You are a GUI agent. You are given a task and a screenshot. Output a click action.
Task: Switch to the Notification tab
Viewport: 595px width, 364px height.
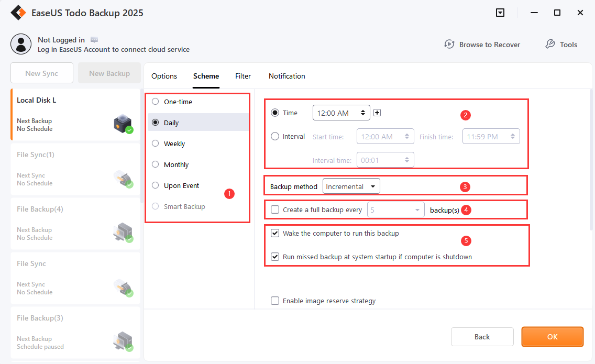(287, 76)
